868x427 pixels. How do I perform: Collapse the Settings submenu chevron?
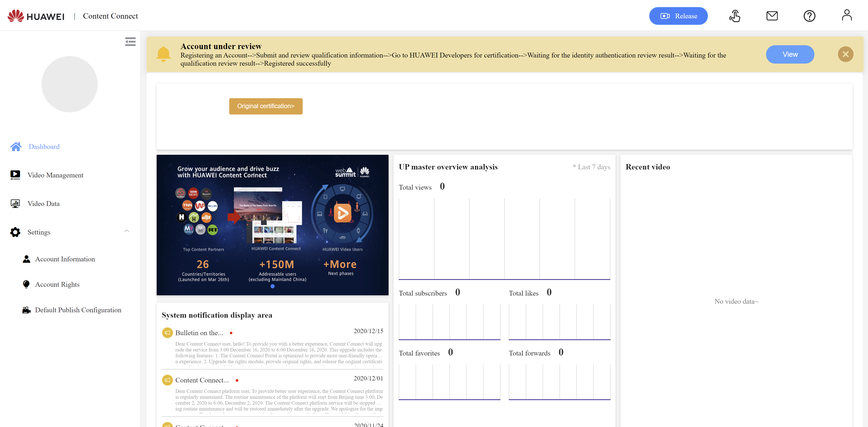(127, 231)
